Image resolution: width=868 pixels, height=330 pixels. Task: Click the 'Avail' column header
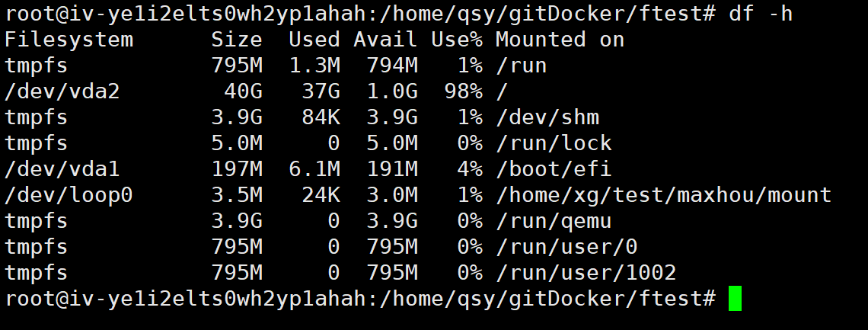pos(385,40)
